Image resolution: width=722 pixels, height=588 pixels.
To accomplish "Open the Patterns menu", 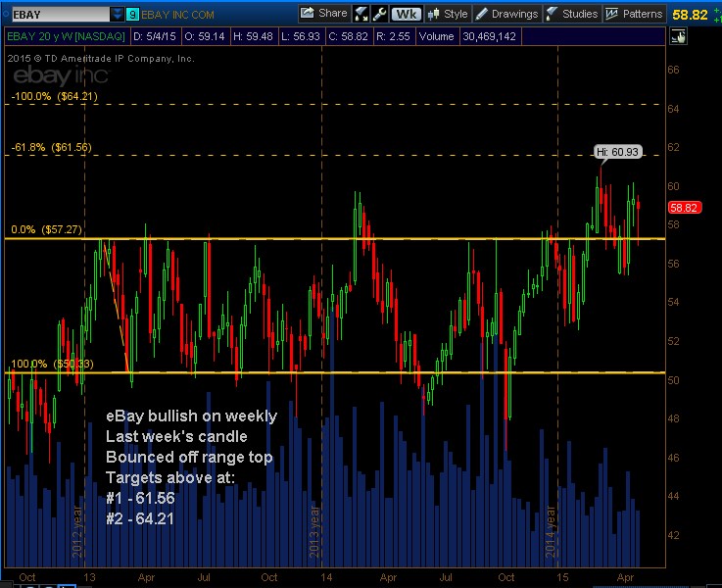I will [x=634, y=14].
